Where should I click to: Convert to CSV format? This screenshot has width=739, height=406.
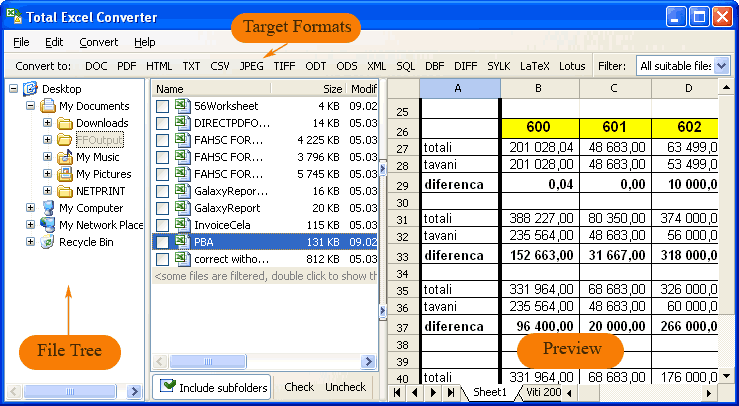coord(220,66)
